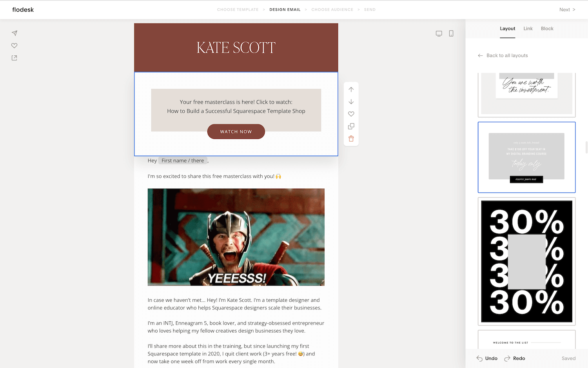Open the Link tab
Viewport: 588px width, 368px height.
click(528, 29)
